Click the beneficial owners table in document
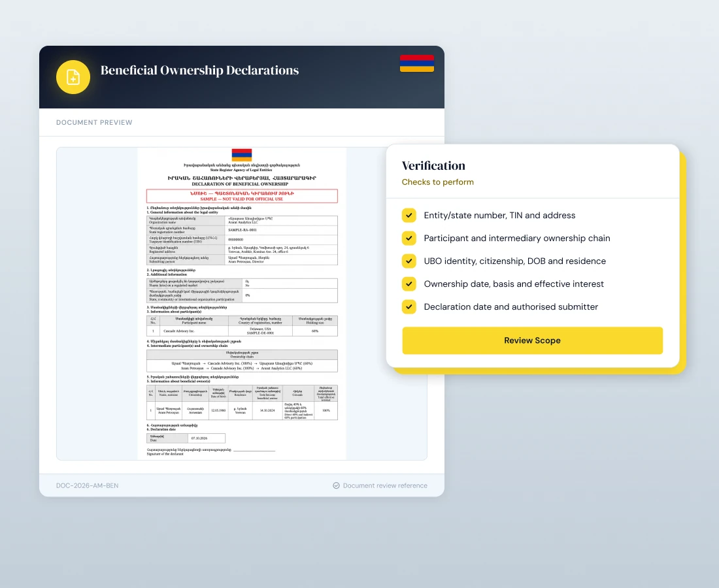719x588 pixels. tap(242, 402)
